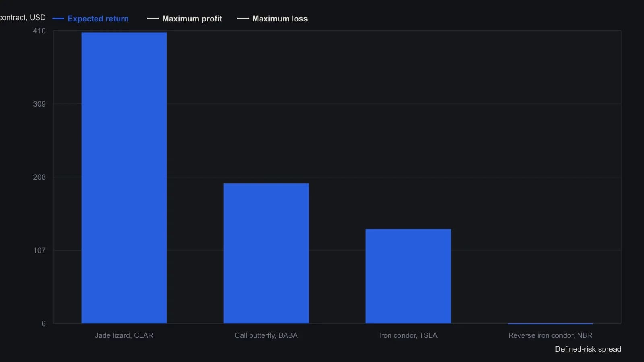This screenshot has height=362, width=644.
Task: Click the 'Defined-risk spread' axis title
Action: pyautogui.click(x=588, y=349)
